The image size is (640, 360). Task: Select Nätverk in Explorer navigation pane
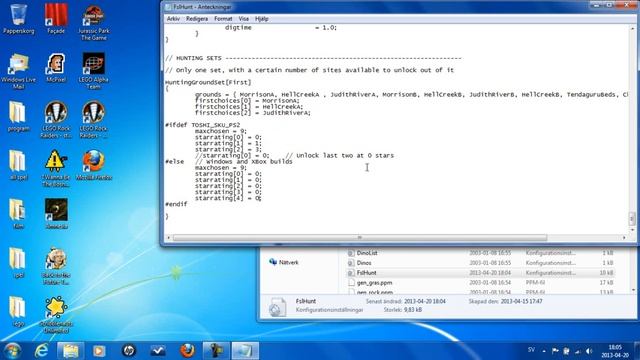(284, 262)
